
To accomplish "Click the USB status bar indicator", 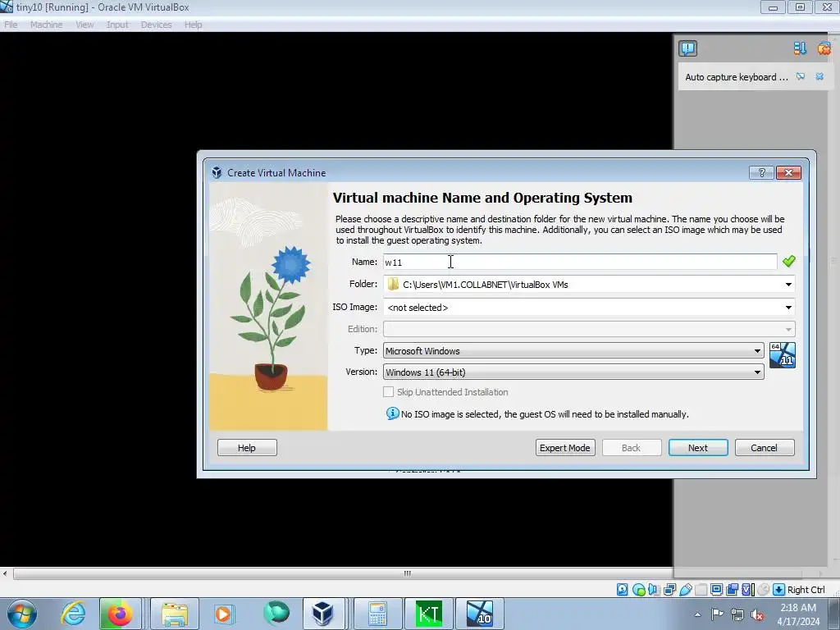I will tap(686, 589).
